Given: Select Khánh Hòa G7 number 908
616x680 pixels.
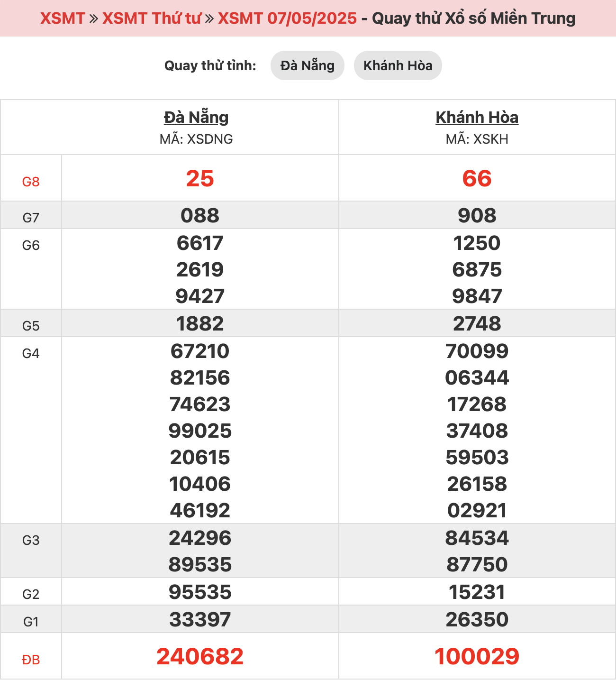Looking at the screenshot, I should tap(477, 216).
